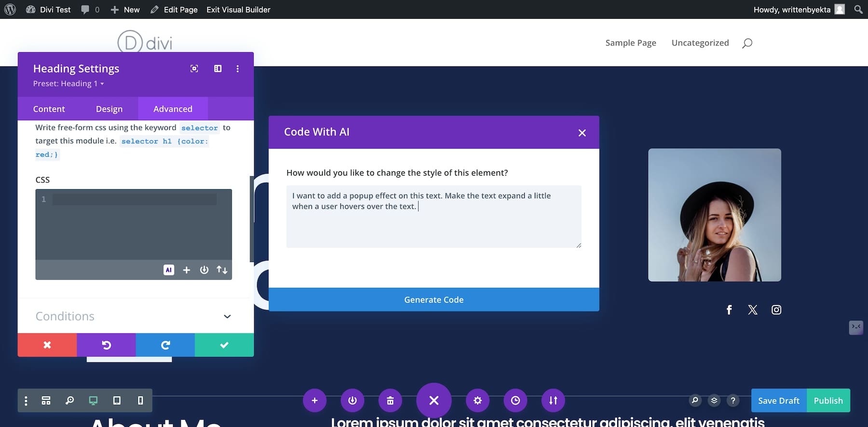Viewport: 868px width, 427px height.
Task: Click the AI style prompt text area
Action: coord(434,216)
